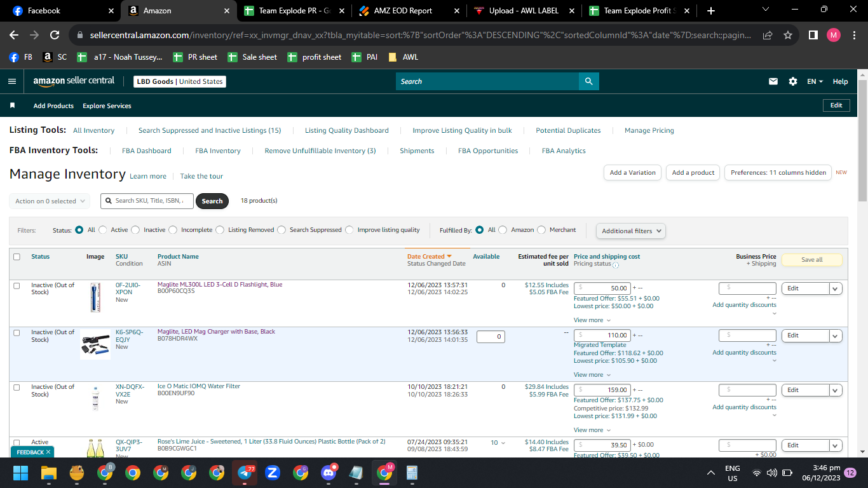Viewport: 868px width, 488px height.
Task: Click the pricing status info icon
Action: coord(616,265)
